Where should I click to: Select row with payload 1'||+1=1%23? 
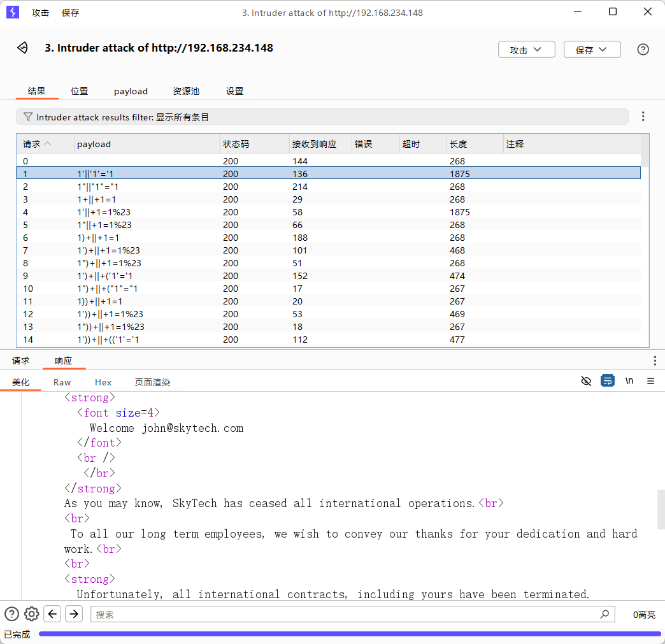(329, 211)
